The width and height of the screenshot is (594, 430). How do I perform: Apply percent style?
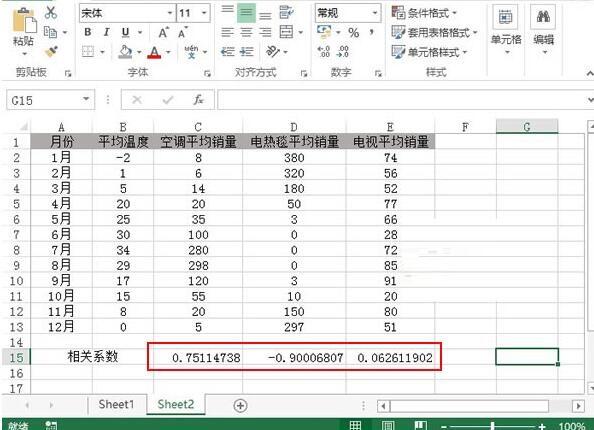[x=354, y=33]
